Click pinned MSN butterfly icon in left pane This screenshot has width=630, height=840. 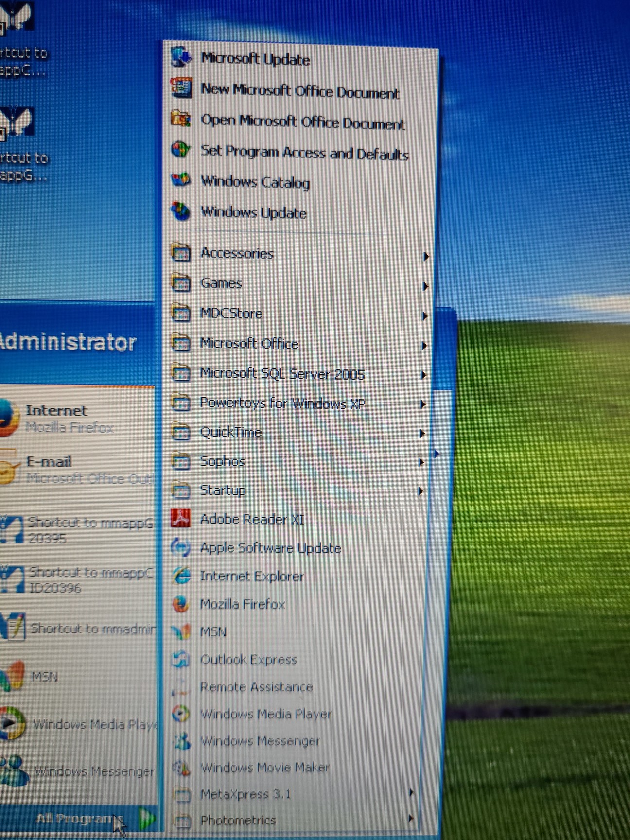pyautogui.click(x=13, y=676)
